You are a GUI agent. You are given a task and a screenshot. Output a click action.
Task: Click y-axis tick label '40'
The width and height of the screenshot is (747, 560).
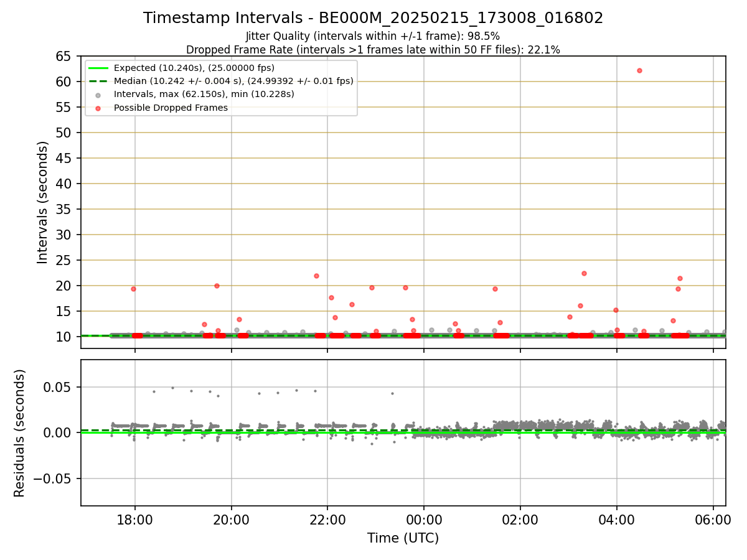click(63, 184)
